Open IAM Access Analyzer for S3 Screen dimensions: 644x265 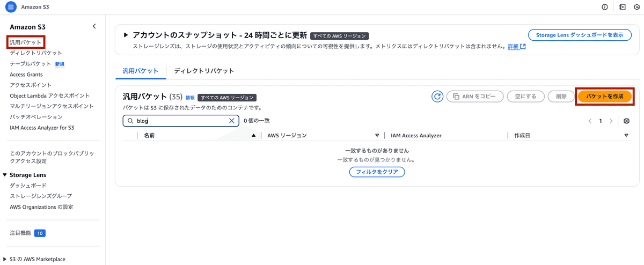click(x=42, y=128)
